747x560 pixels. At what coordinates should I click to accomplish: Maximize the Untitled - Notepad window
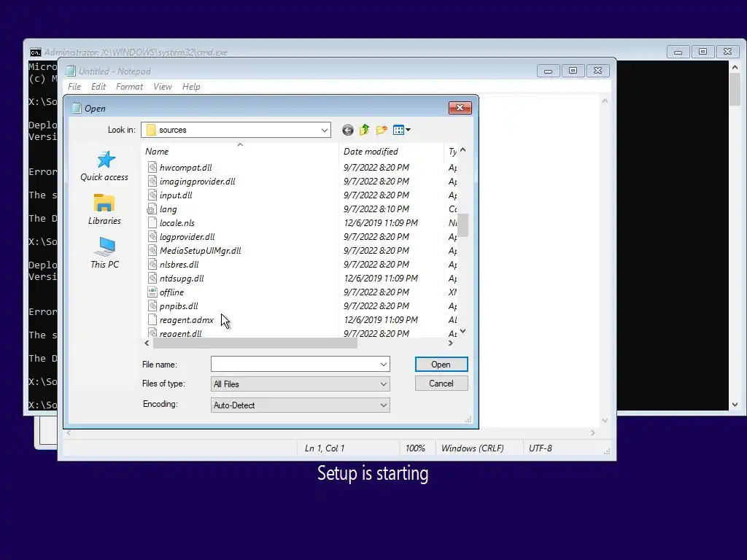pos(573,71)
